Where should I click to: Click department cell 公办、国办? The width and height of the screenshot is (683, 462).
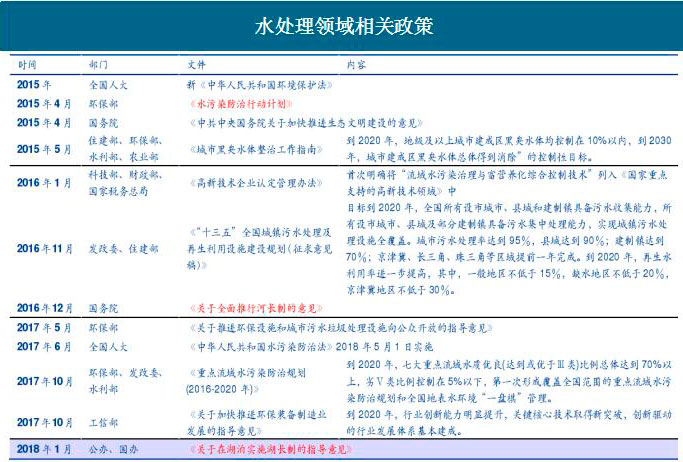tap(113, 449)
